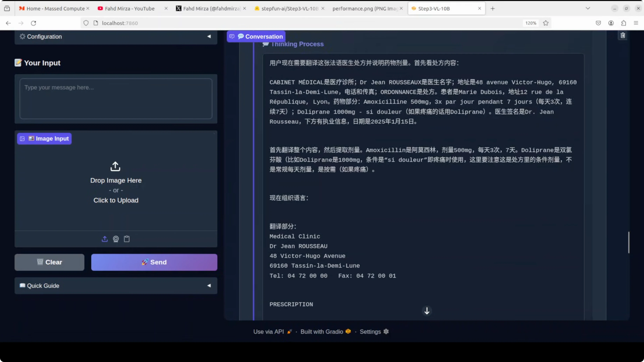Delete conversation using the trash icon
This screenshot has width=644, height=362.
622,36
